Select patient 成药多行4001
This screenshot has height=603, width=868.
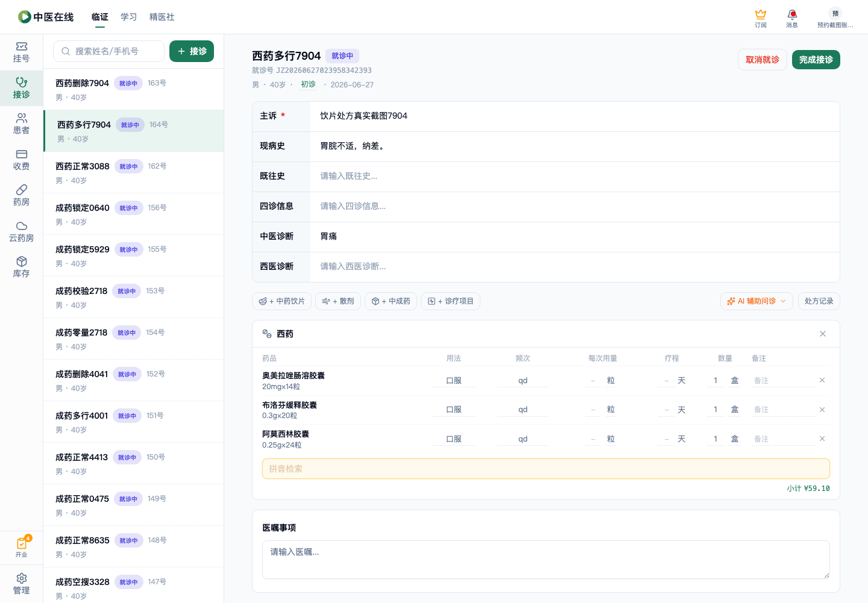133,422
